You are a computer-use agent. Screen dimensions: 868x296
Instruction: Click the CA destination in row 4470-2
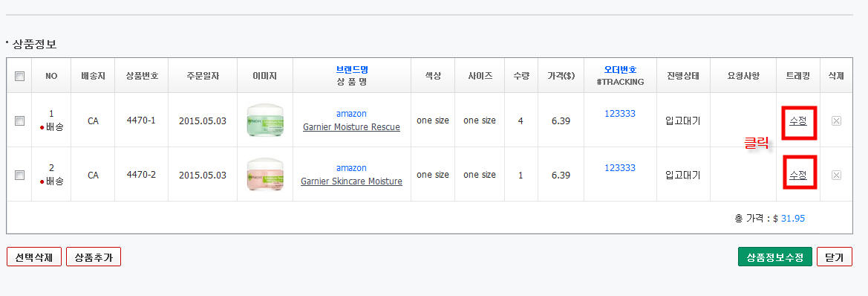pyautogui.click(x=93, y=176)
